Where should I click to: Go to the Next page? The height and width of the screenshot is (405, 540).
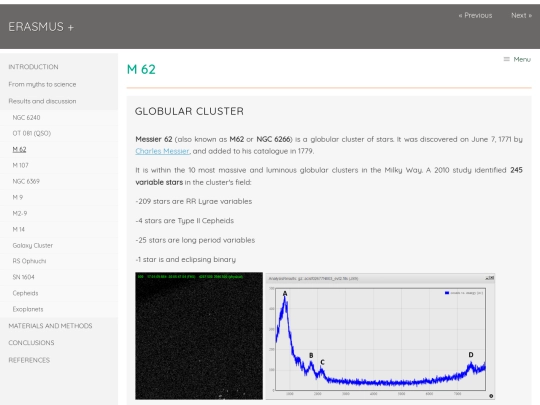coord(521,15)
